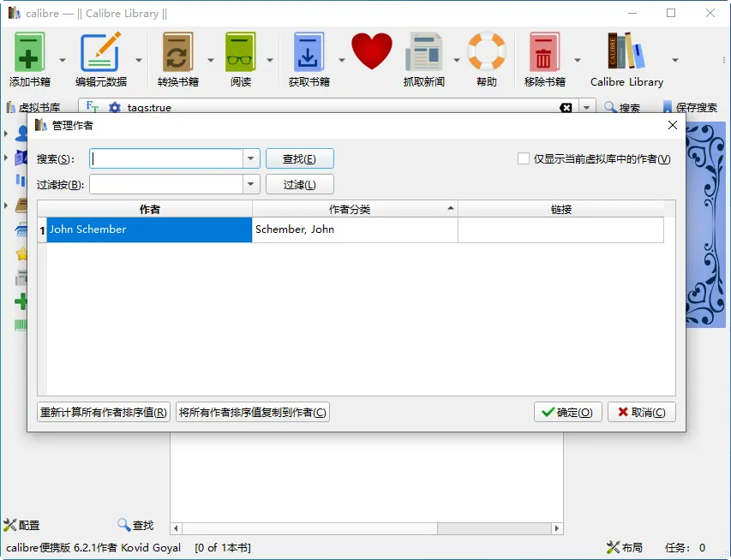Open the Read (阅读) book viewer icon

click(241, 52)
